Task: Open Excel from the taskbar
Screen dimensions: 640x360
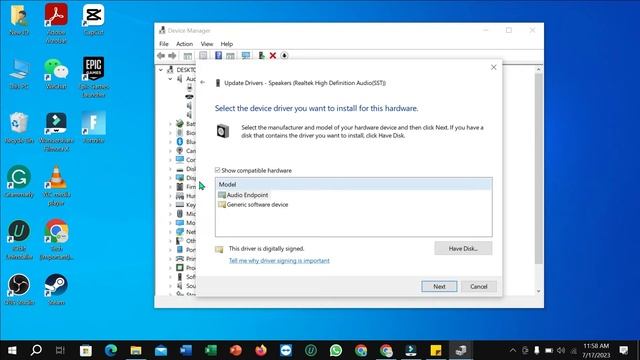Action: coord(211,350)
